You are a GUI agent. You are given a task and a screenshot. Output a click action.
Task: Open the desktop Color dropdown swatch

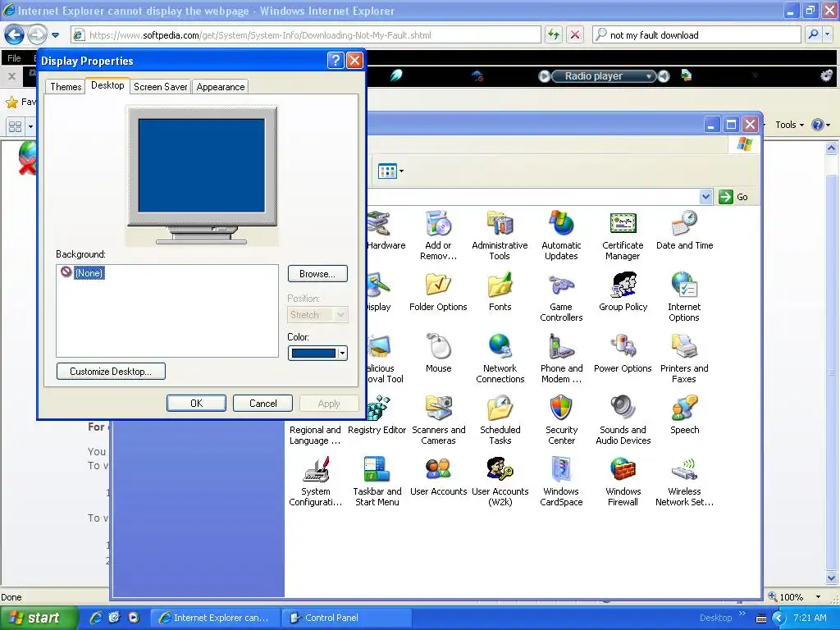tap(317, 353)
